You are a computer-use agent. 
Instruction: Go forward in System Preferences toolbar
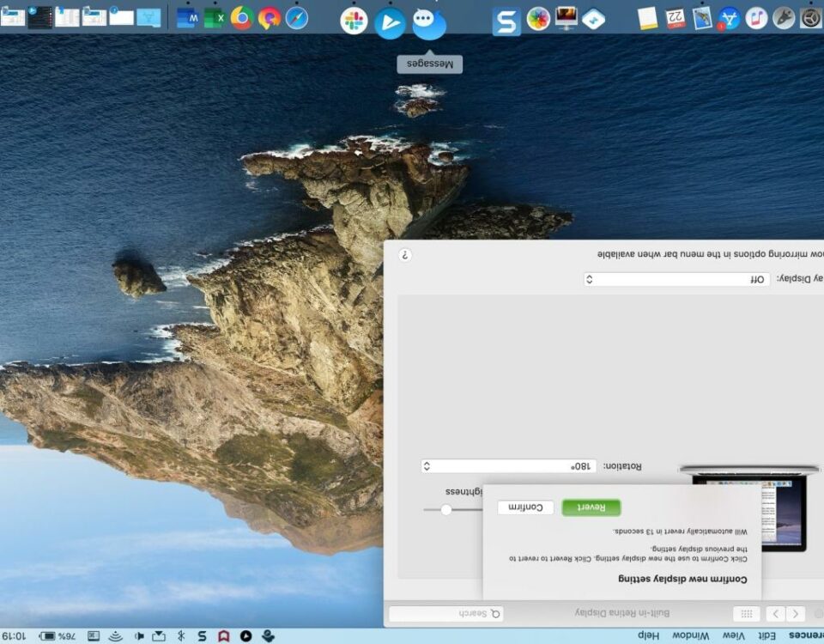[x=776, y=613]
